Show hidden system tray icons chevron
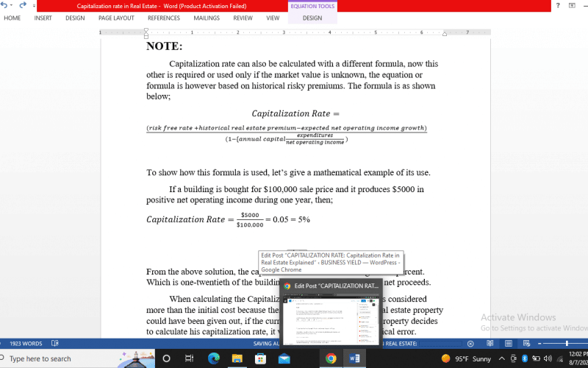 tap(502, 358)
